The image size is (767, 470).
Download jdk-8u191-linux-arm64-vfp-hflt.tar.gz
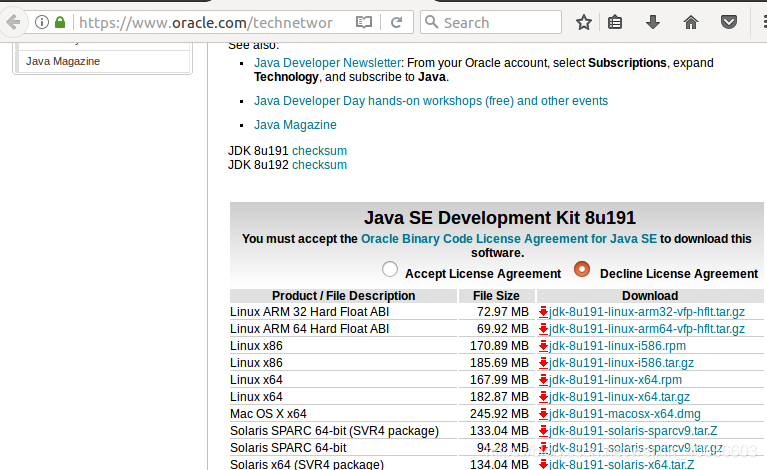[x=647, y=329]
